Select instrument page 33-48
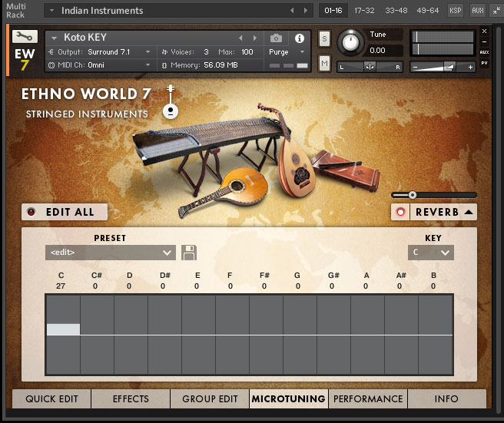 point(396,11)
